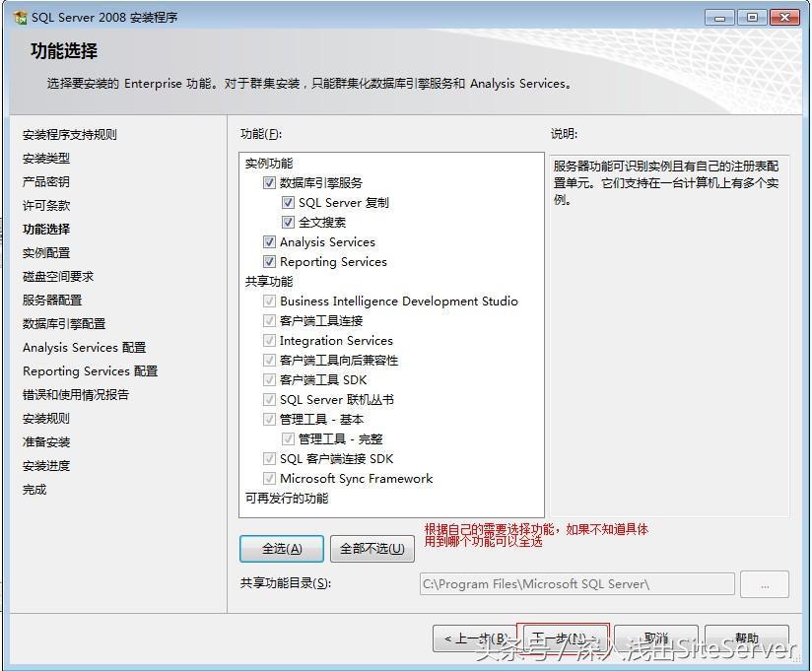Toggle 管理工具 - 基本 checkbox

tap(269, 419)
